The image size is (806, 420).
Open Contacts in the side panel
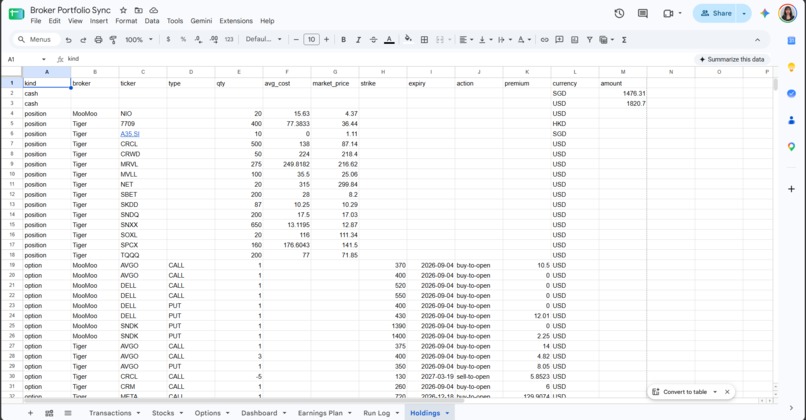pos(792,120)
